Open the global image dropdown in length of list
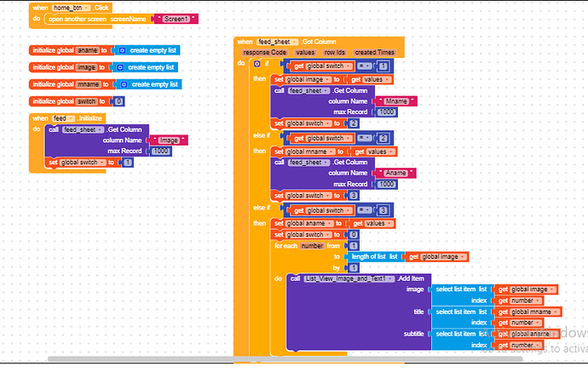 click(436, 256)
